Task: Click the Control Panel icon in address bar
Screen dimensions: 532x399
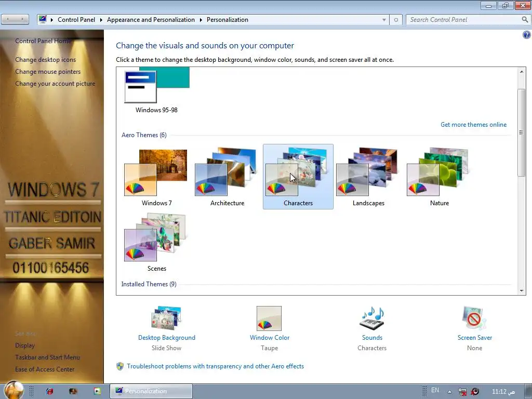Action: [x=43, y=19]
